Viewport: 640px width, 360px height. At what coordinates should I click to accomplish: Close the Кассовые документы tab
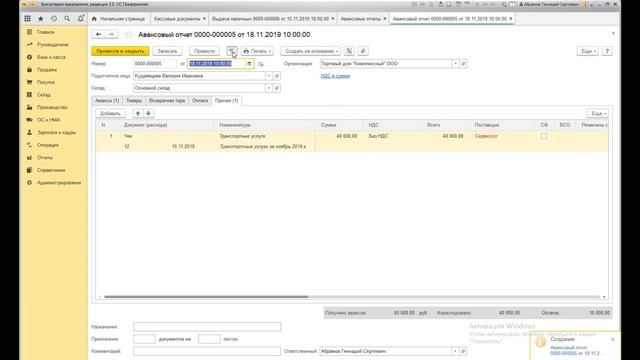[x=204, y=19]
